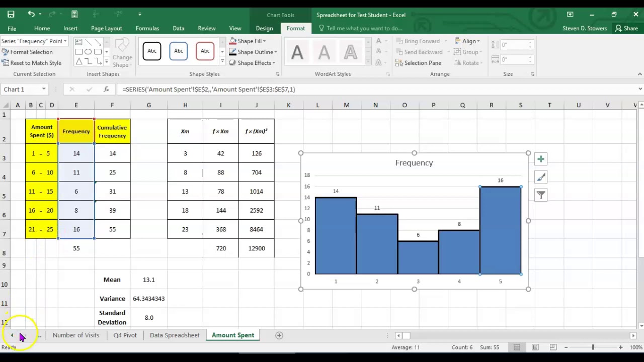Image resolution: width=644 pixels, height=362 pixels.
Task: Expand the Name Box dropdown arrow
Action: point(44,89)
